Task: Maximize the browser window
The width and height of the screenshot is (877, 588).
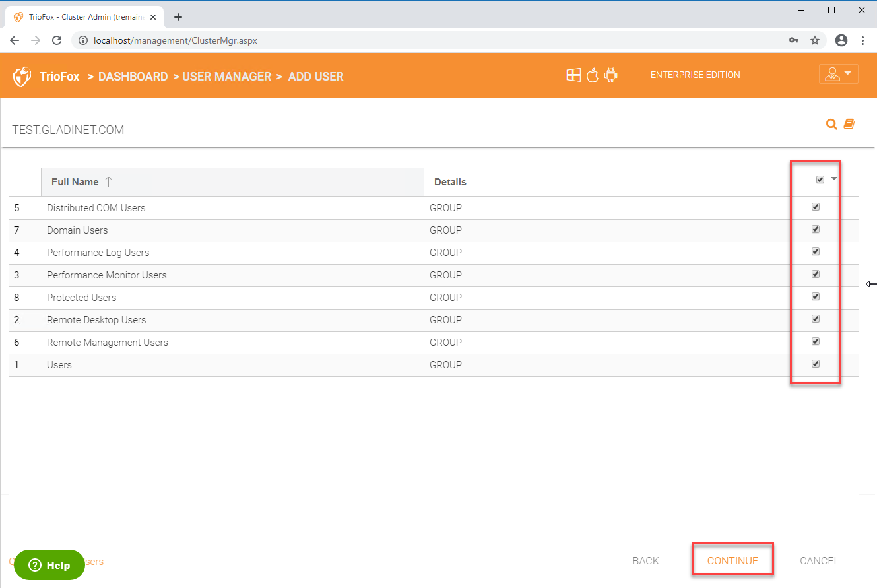Action: click(831, 10)
